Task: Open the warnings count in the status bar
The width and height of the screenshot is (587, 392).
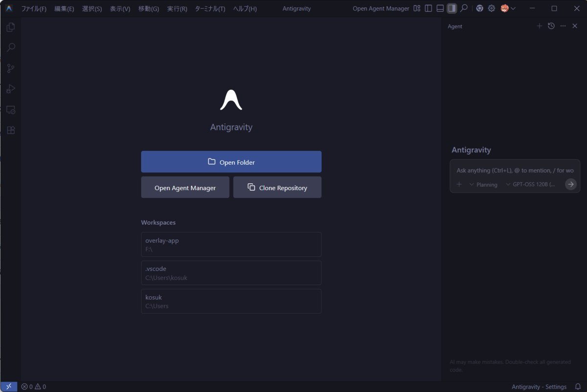Action: [x=41, y=387]
